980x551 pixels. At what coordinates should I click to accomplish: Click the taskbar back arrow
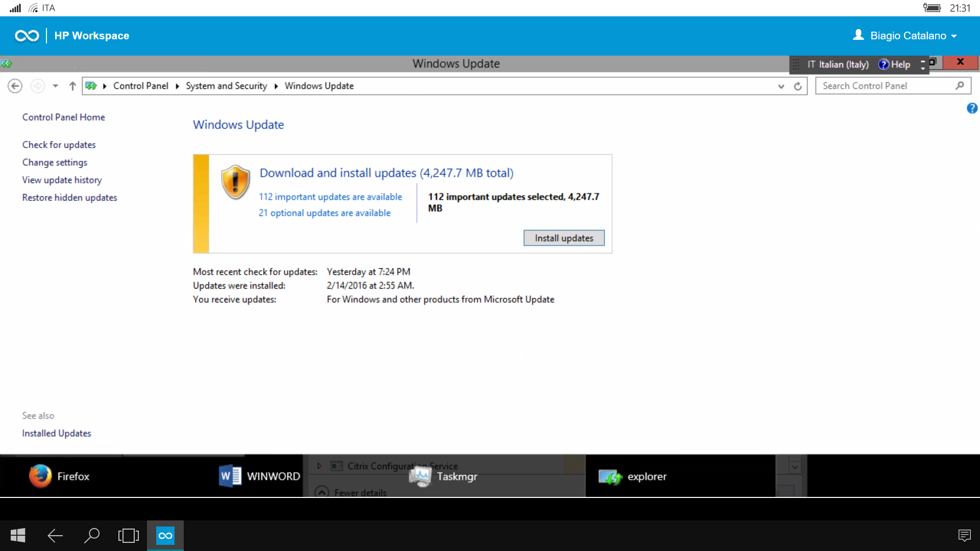tap(55, 535)
